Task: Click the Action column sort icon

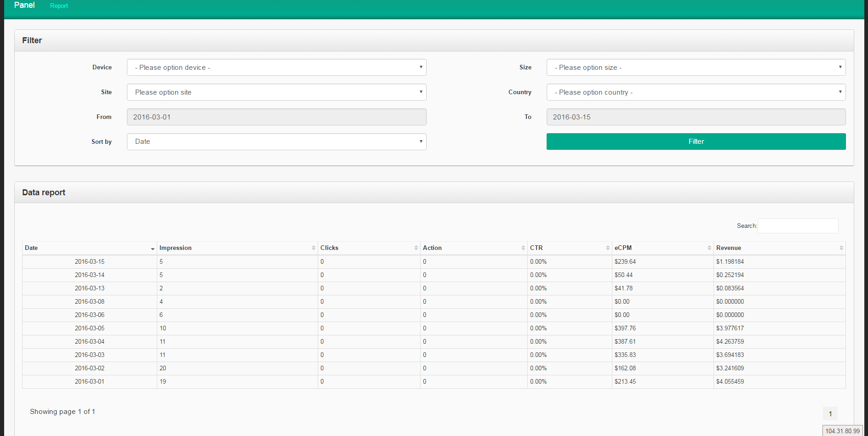Action: (523, 248)
